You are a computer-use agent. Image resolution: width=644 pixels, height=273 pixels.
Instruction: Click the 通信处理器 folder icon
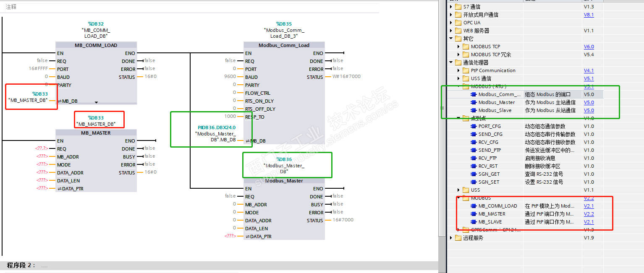pyautogui.click(x=458, y=62)
